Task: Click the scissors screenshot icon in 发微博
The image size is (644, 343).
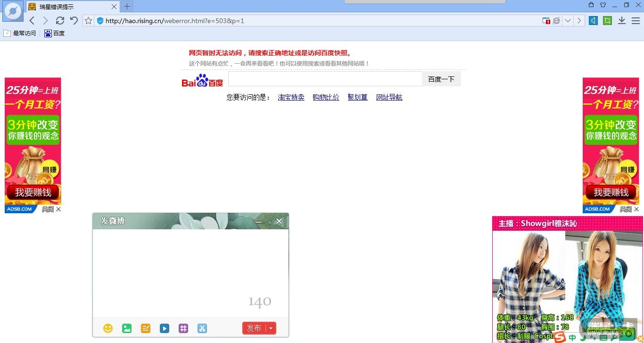Action: [x=202, y=328]
